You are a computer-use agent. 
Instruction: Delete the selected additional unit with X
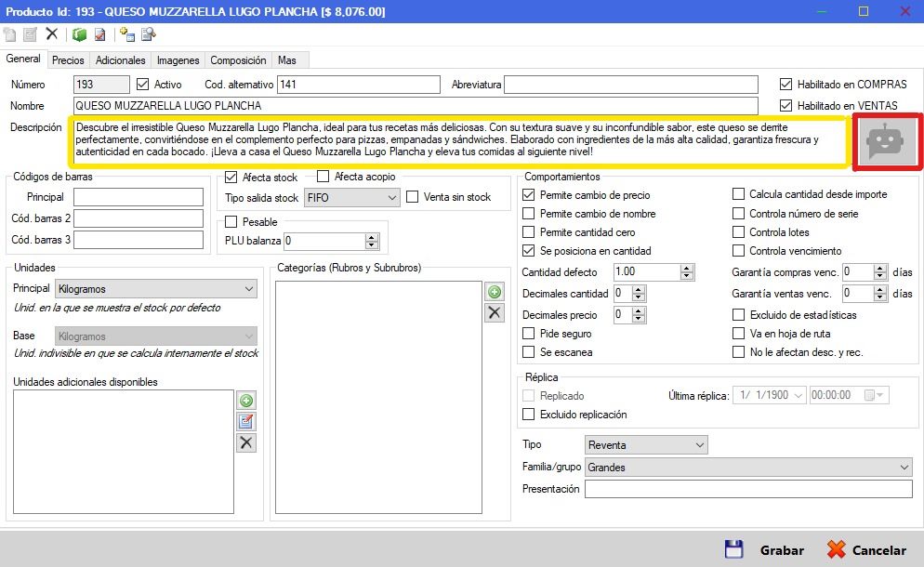click(x=246, y=442)
